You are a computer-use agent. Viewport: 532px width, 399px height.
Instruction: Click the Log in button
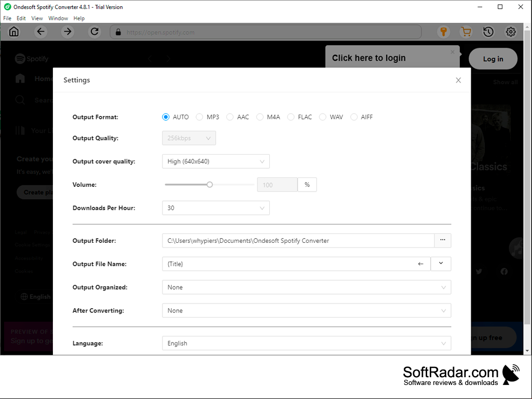point(493,59)
